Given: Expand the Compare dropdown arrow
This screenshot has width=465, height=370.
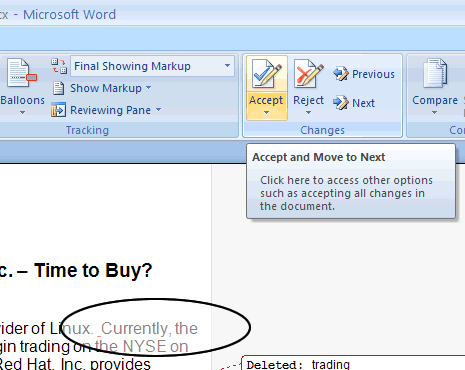Looking at the screenshot, I should (434, 113).
